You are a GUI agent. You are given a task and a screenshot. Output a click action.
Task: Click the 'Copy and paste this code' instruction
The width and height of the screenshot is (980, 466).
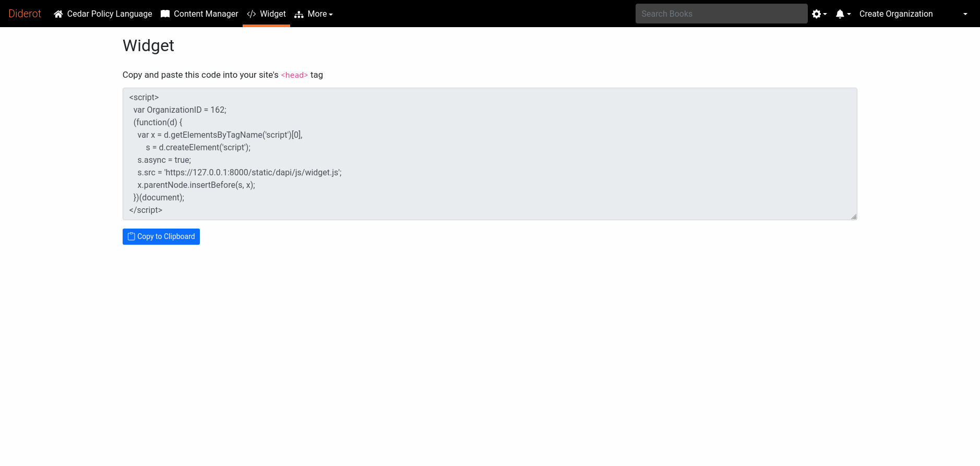223,75
